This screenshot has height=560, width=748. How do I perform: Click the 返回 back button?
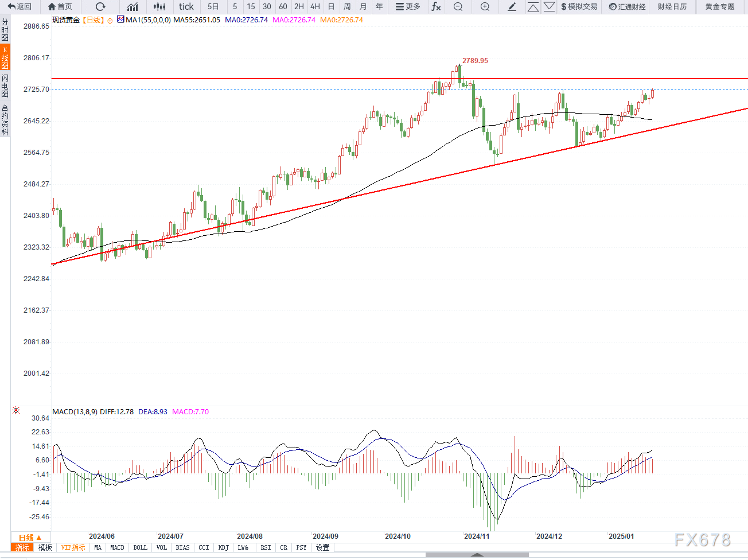[20, 7]
